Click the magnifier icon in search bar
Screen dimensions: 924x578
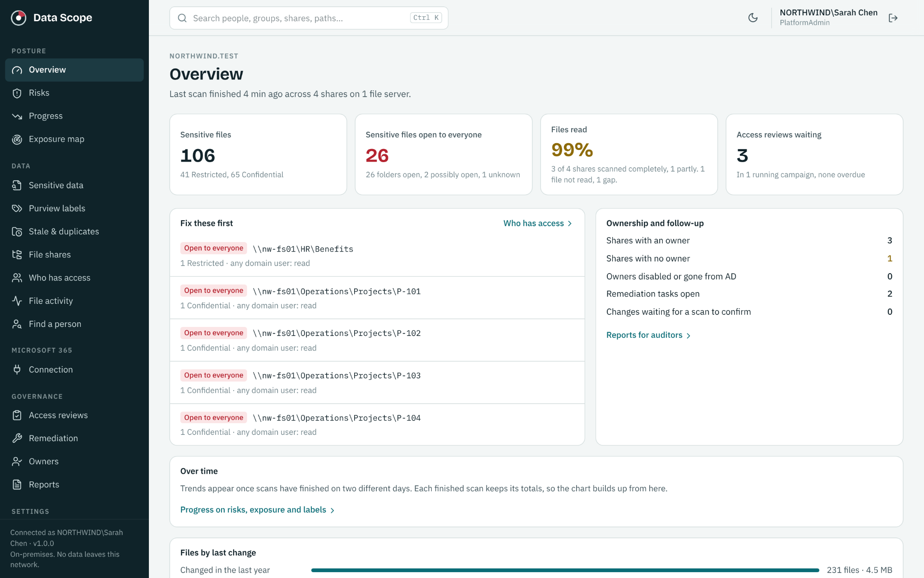tap(182, 18)
